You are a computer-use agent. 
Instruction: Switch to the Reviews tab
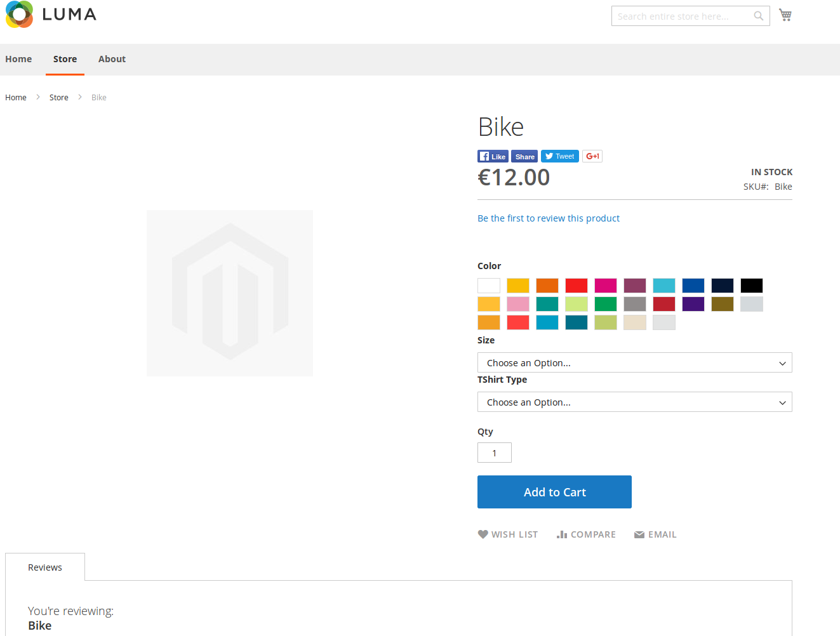44,567
